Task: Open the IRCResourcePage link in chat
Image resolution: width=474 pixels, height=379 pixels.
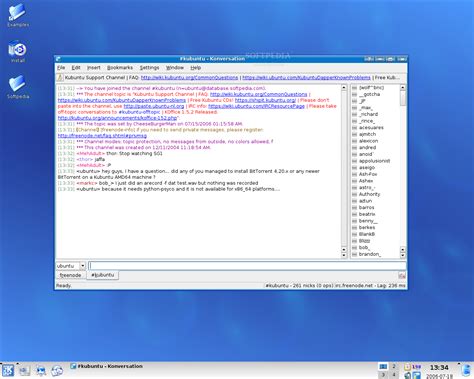Action: click(256, 106)
